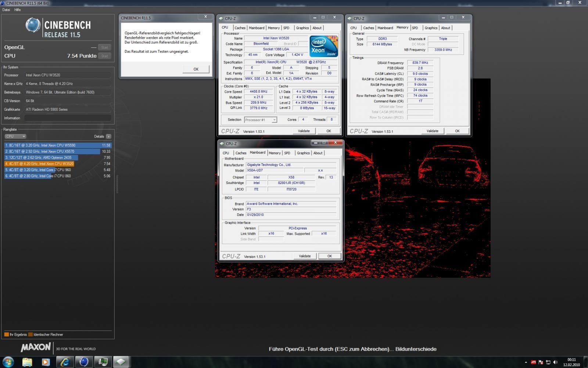Open the CPU dropdown in Rangliste
588x368 pixels.
tap(15, 137)
